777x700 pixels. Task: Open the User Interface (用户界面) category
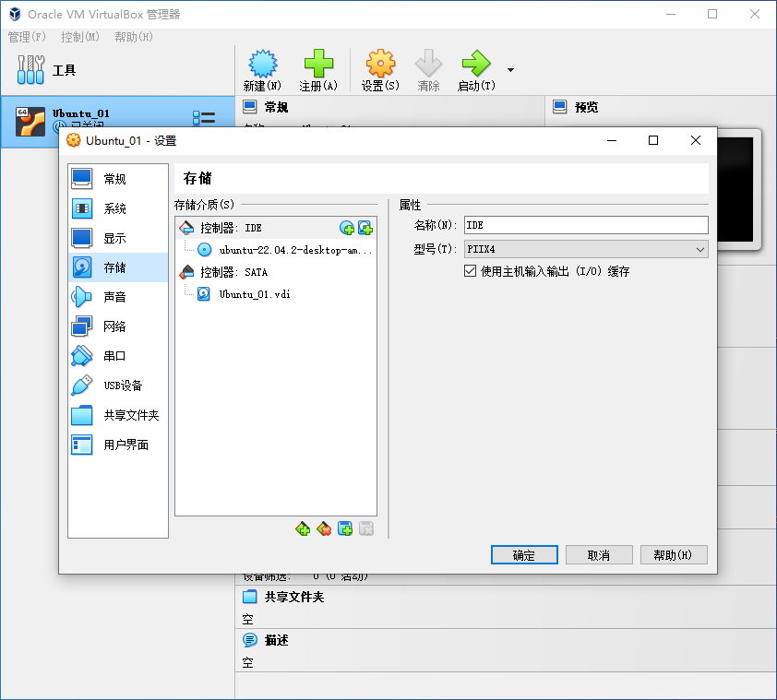[x=118, y=445]
